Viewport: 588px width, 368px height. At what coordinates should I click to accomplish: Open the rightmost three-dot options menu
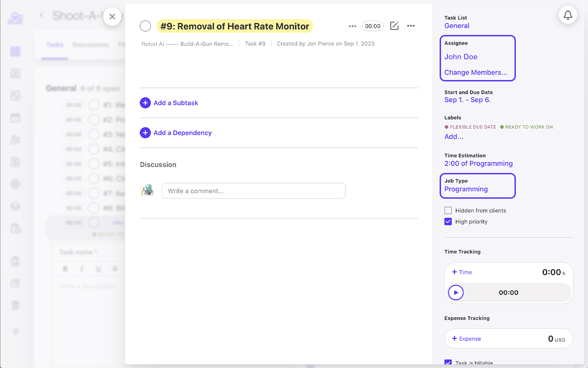[411, 26]
